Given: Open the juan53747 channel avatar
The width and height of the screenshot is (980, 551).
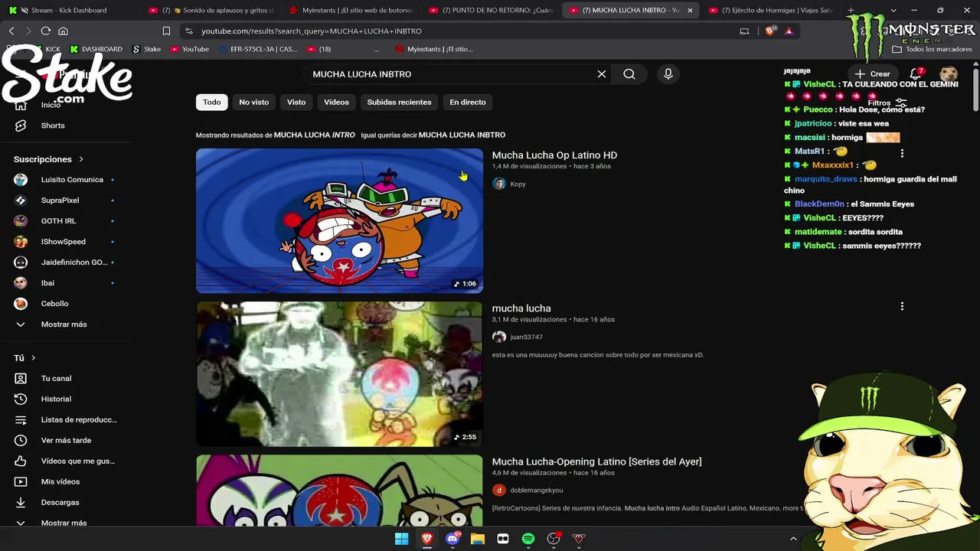Looking at the screenshot, I should tap(499, 337).
